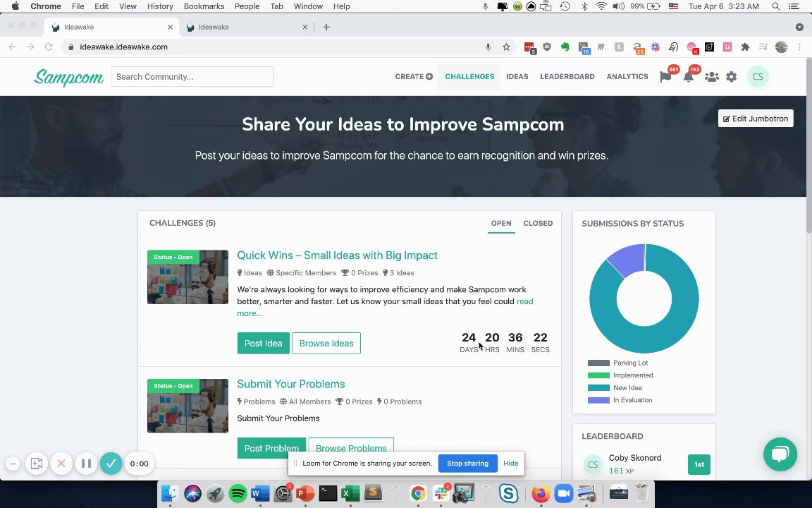Open a new Chrome tab
812x508 pixels.
326,27
